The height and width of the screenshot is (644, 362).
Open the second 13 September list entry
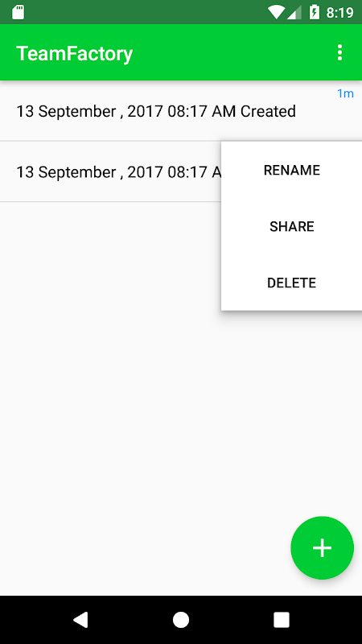(x=111, y=171)
